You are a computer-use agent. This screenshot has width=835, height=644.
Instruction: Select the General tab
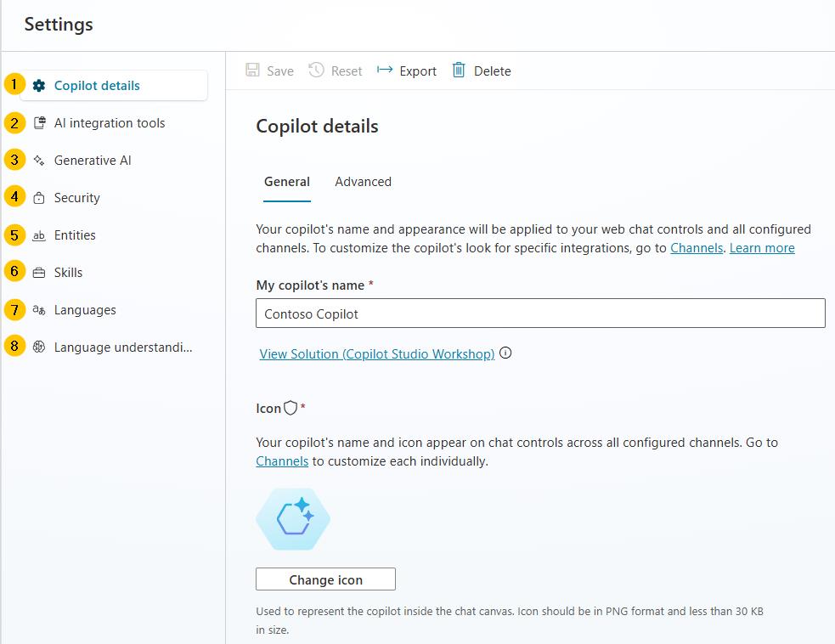click(x=286, y=181)
